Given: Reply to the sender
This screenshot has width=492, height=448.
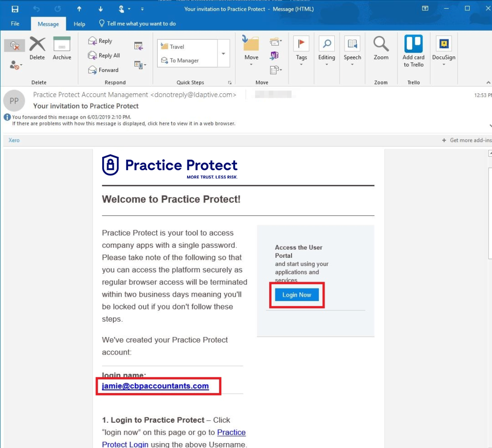Looking at the screenshot, I should 100,41.
